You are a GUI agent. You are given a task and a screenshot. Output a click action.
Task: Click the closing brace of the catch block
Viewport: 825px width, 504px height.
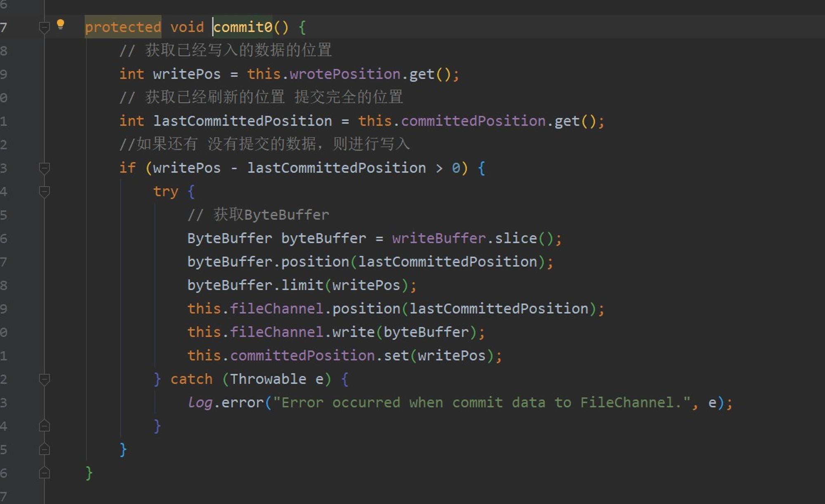point(157,426)
